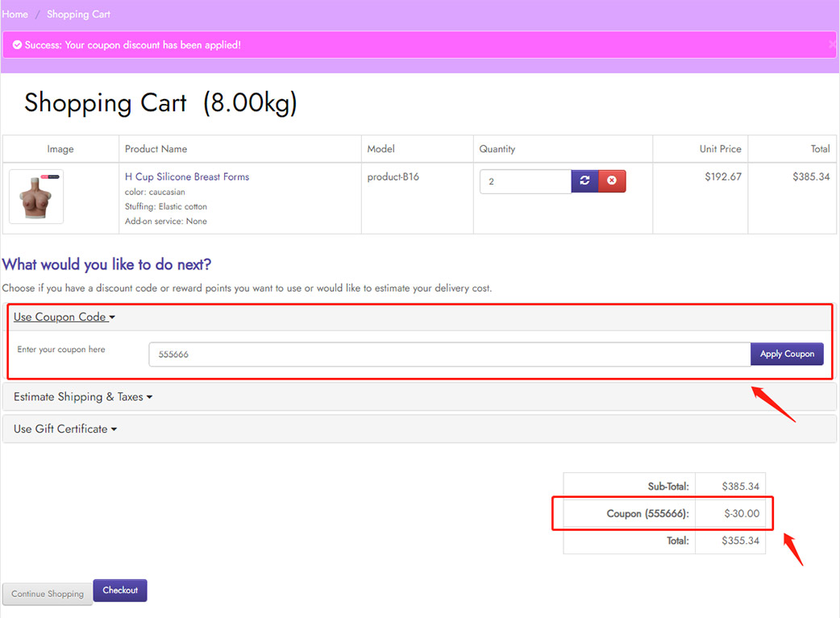Go to Home via the breadcrumb
Viewport: 840px width, 618px height.
tap(15, 15)
